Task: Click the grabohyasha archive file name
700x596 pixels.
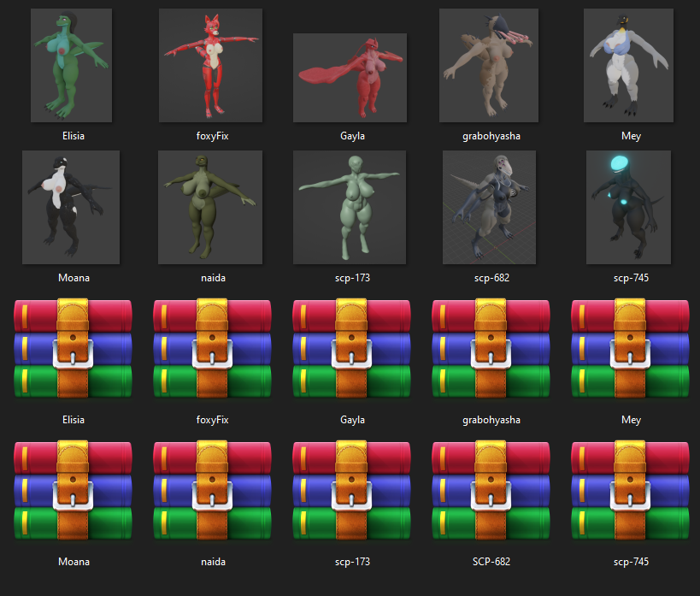Action: pos(491,420)
